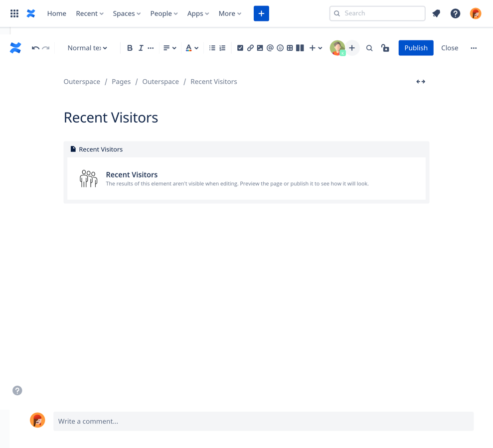The height and width of the screenshot is (448, 493).
Task: Click the commenter avatar beside comment box
Action: [37, 420]
